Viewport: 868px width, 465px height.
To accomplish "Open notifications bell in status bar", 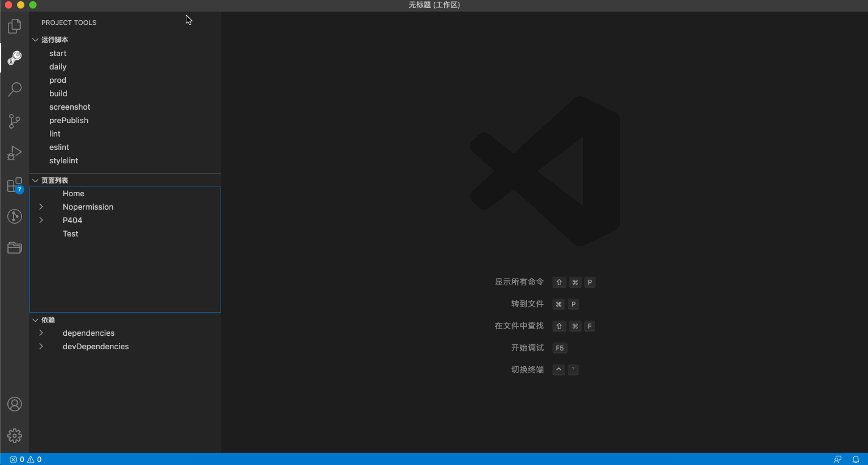I will [856, 460].
